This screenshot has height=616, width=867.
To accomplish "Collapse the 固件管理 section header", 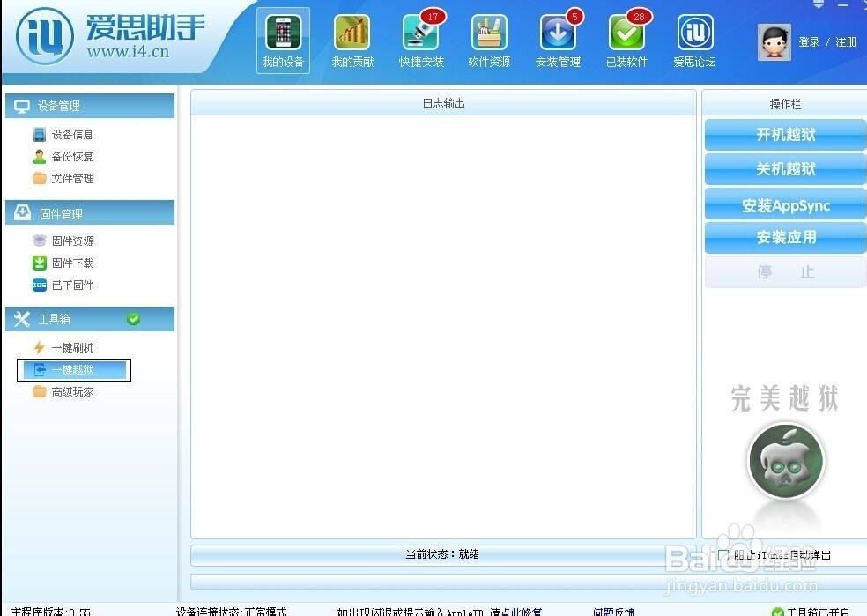I will coord(90,213).
